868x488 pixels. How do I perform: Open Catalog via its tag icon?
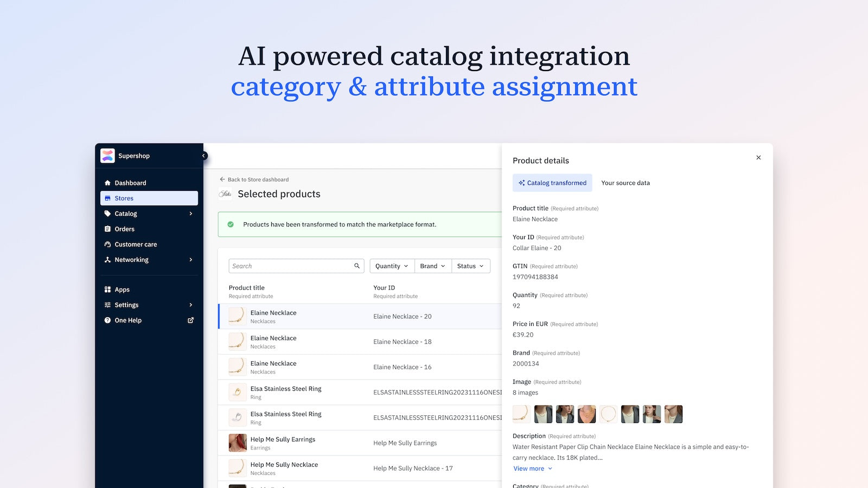click(108, 214)
